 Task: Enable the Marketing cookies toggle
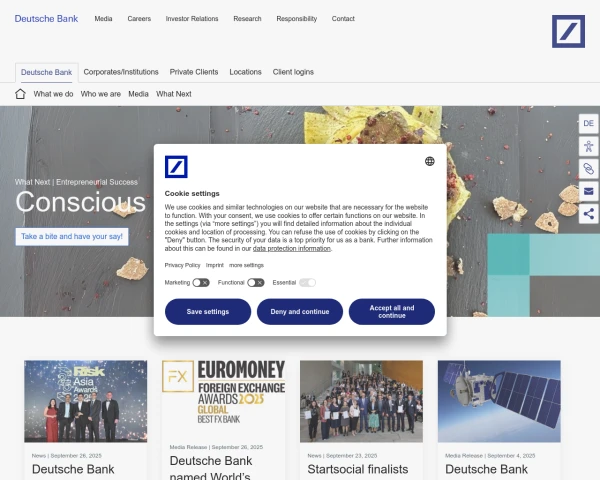[201, 283]
